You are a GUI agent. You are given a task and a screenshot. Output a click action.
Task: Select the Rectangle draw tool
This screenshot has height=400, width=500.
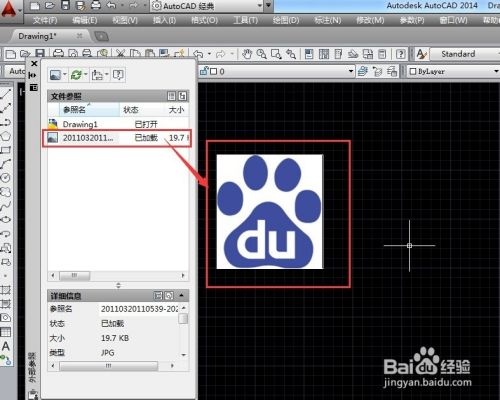coord(6,150)
